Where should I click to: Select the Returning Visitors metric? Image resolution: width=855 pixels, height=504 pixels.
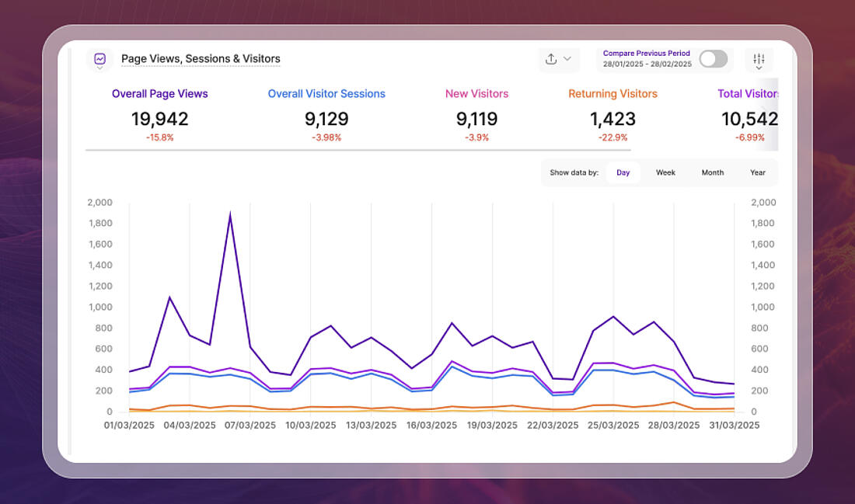pos(613,94)
